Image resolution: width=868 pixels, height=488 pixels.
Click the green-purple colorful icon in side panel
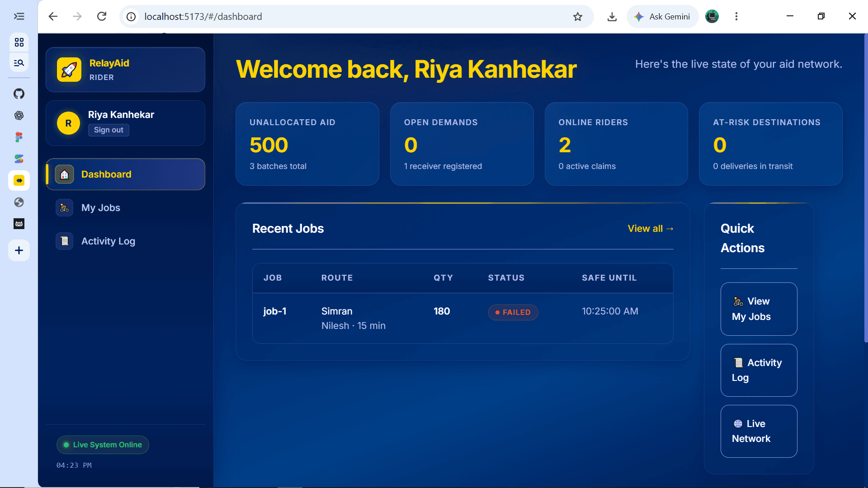19,159
